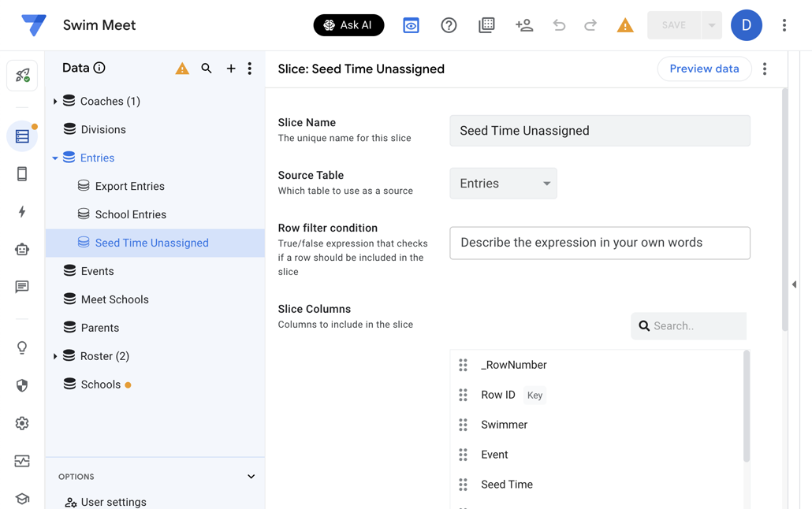Image resolution: width=812 pixels, height=509 pixels.
Task: Add new data with the plus icon
Action: pos(231,69)
